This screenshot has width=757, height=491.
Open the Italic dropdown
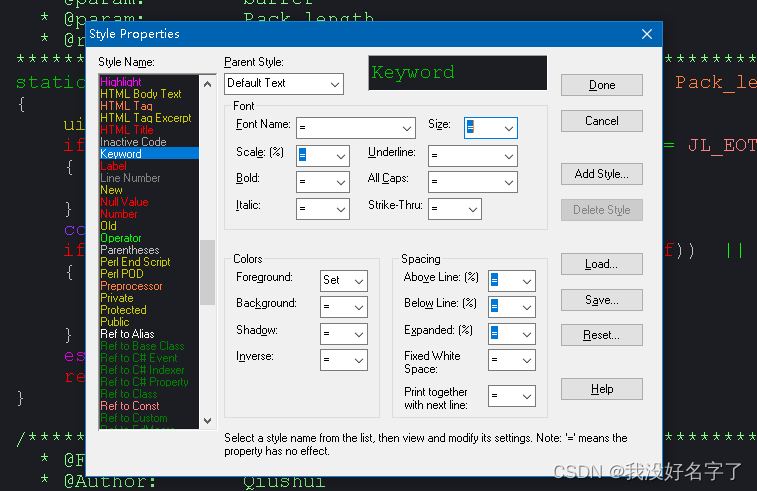tap(322, 209)
